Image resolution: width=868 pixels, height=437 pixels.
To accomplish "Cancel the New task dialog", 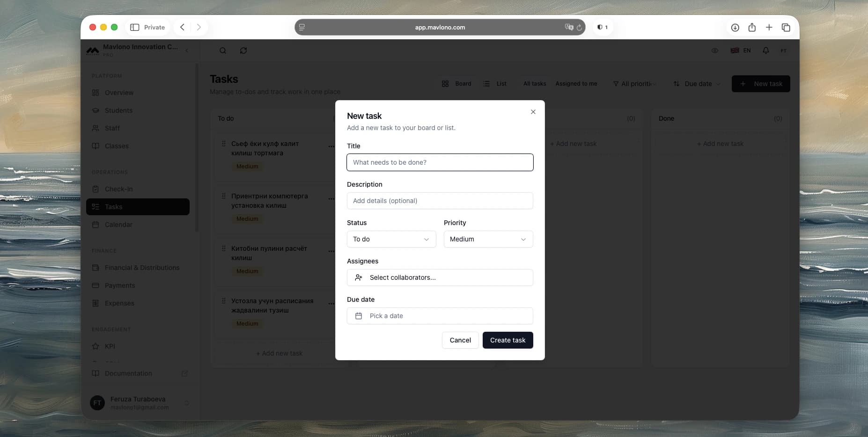I will [460, 340].
